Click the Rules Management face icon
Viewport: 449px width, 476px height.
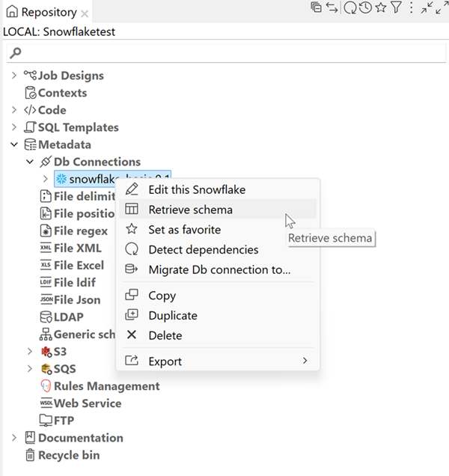click(46, 386)
